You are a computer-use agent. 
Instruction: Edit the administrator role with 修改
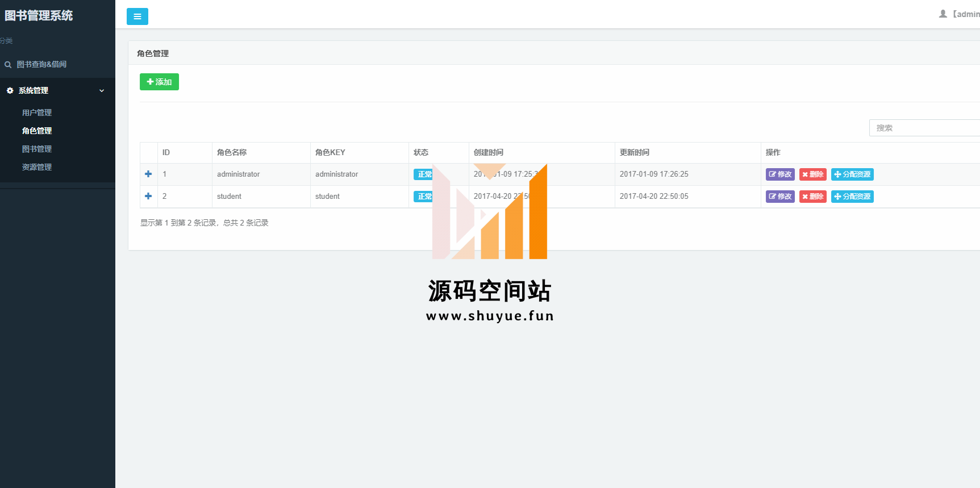pyautogui.click(x=780, y=174)
